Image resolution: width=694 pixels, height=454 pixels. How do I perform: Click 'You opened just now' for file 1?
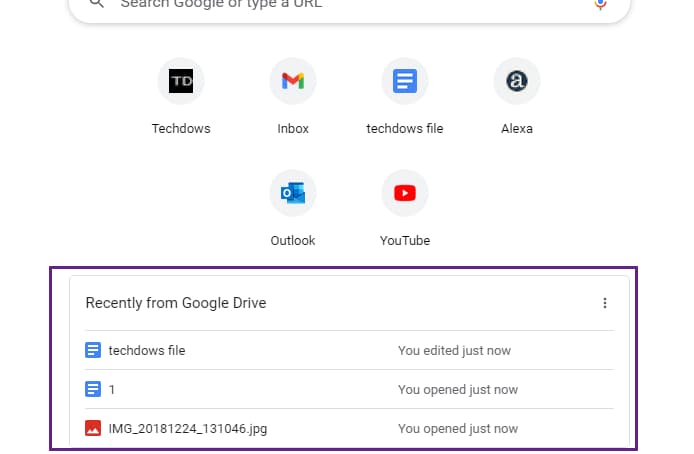click(x=458, y=390)
